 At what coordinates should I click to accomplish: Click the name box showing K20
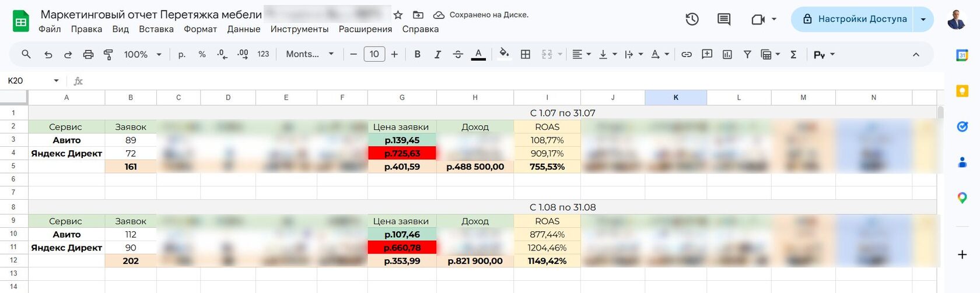[33, 80]
